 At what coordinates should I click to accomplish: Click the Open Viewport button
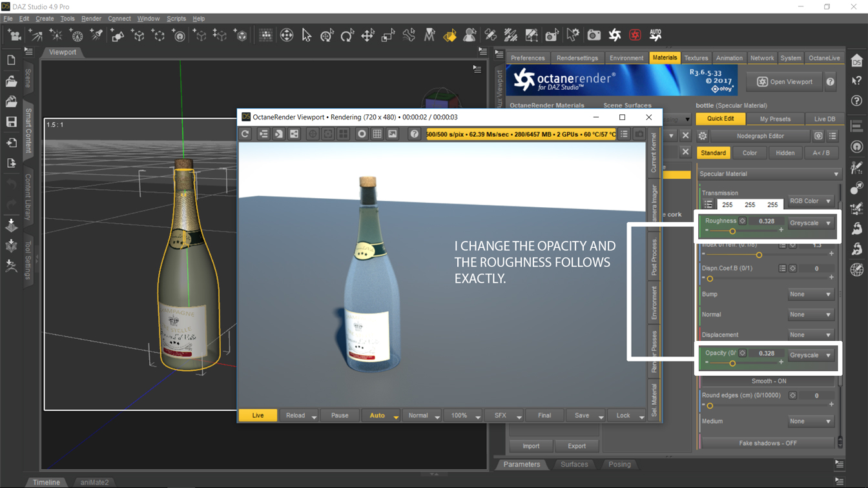pos(785,82)
